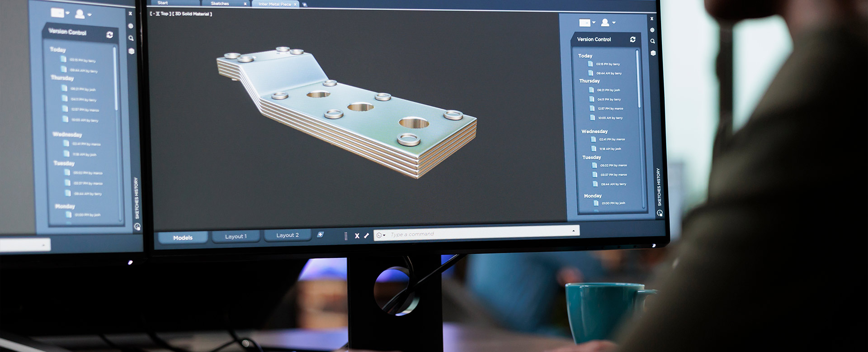
Task: Refresh the right Version Control panel
Action: click(632, 40)
